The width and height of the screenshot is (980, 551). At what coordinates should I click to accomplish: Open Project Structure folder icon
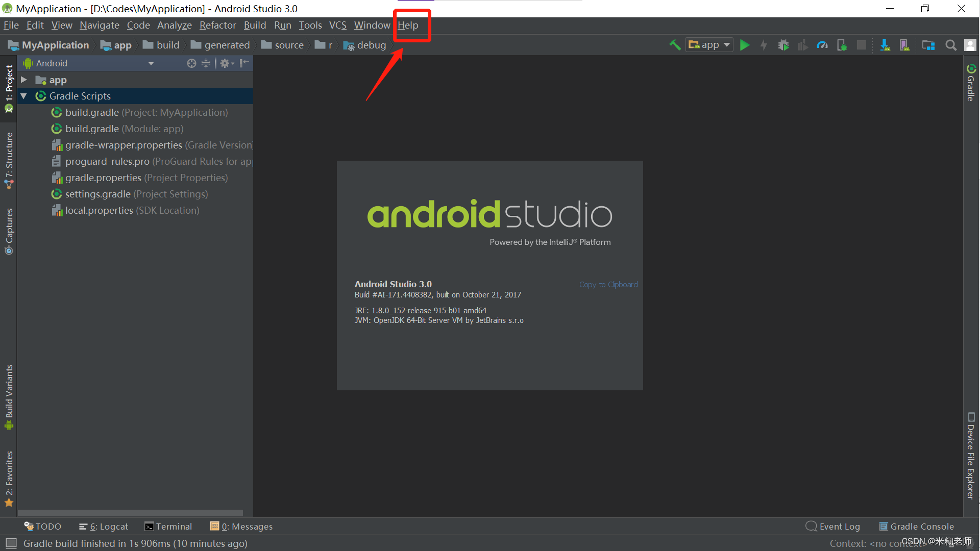(x=928, y=45)
